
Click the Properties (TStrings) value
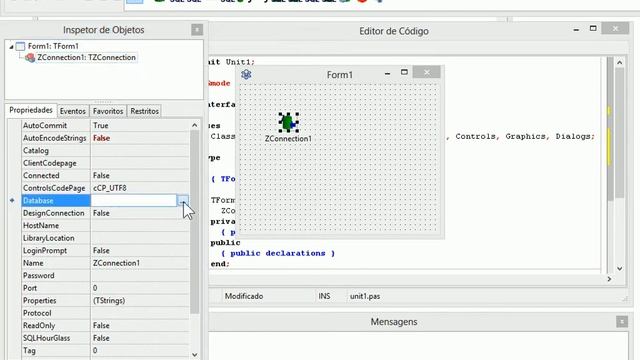140,300
